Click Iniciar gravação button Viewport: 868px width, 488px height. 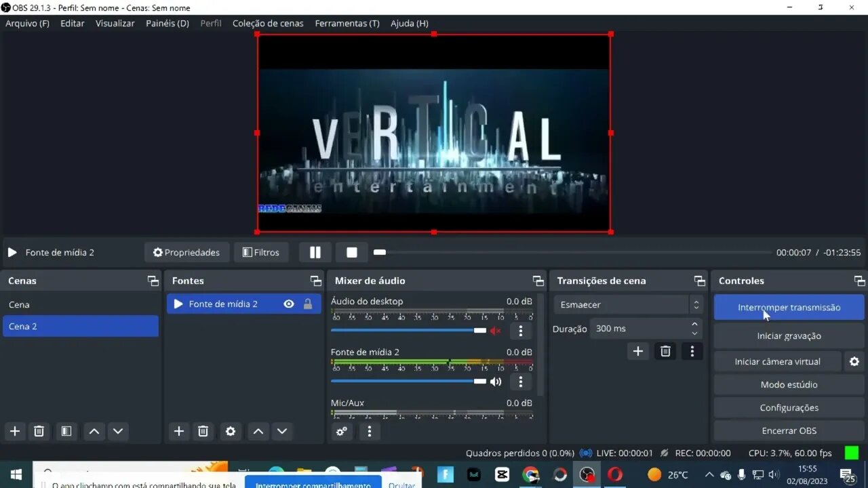coord(789,335)
